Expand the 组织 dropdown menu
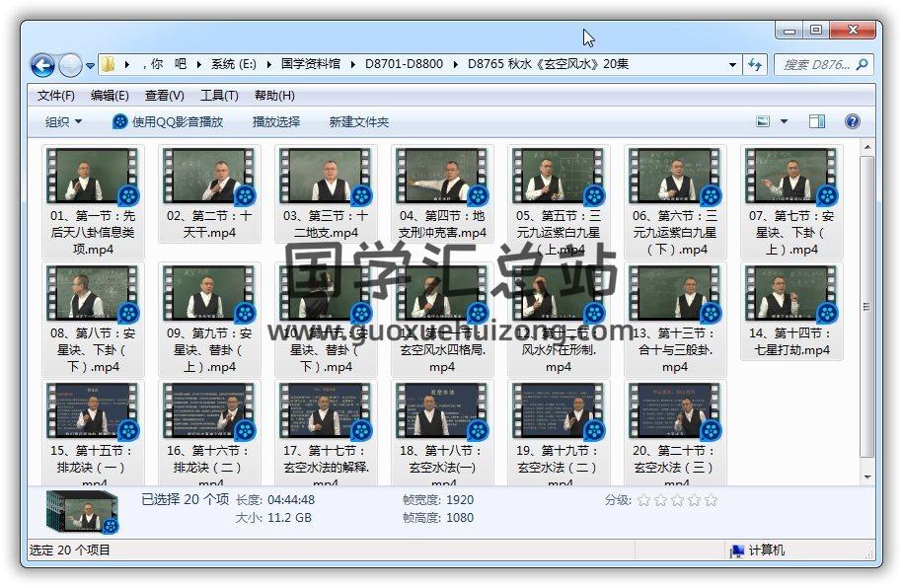The height and width of the screenshot is (588, 903). point(64,121)
